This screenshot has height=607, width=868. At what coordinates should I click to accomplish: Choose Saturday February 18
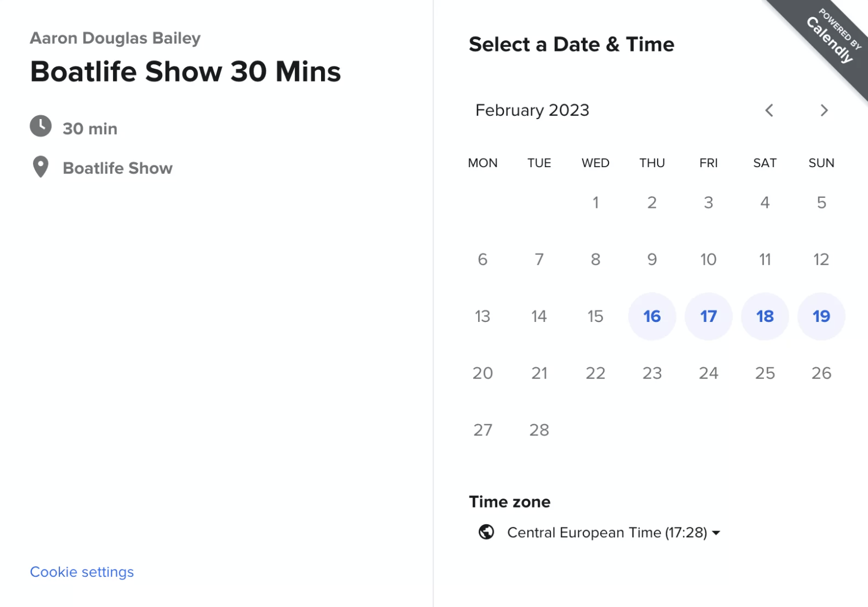[765, 316]
